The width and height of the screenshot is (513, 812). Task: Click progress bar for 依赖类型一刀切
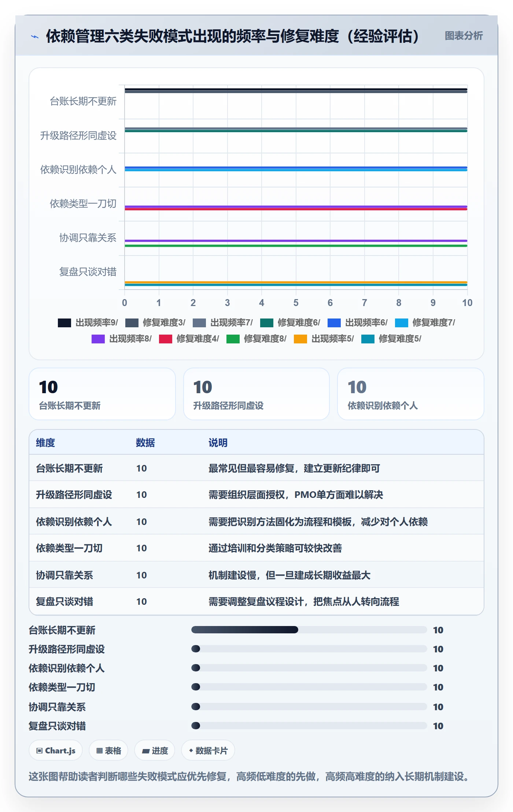[x=309, y=687]
